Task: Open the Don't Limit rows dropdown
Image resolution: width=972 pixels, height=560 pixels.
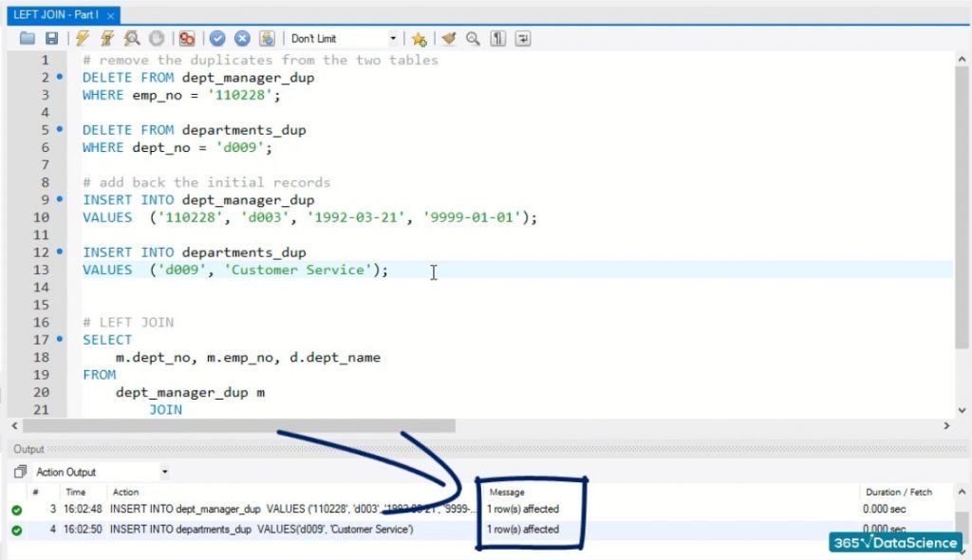Action: point(393,39)
